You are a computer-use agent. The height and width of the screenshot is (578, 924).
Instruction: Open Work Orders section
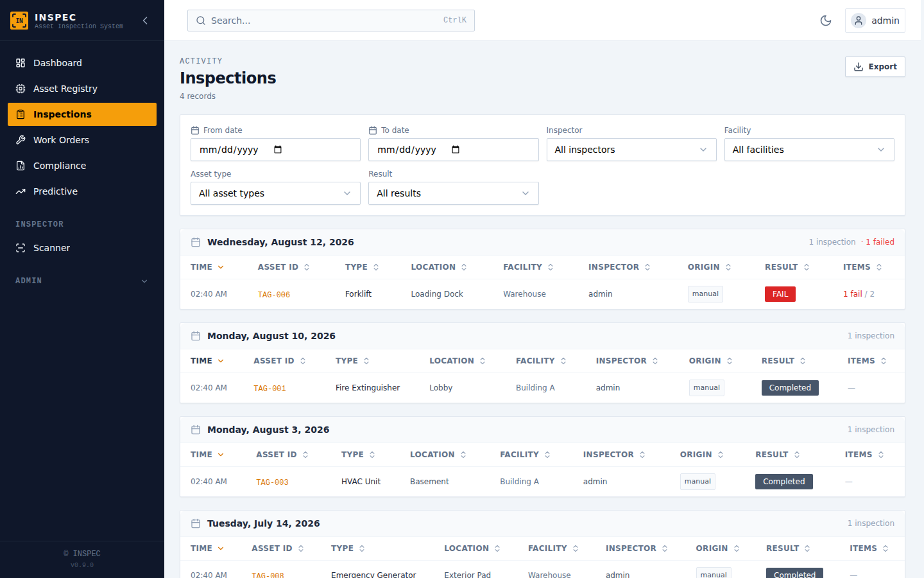coord(82,140)
